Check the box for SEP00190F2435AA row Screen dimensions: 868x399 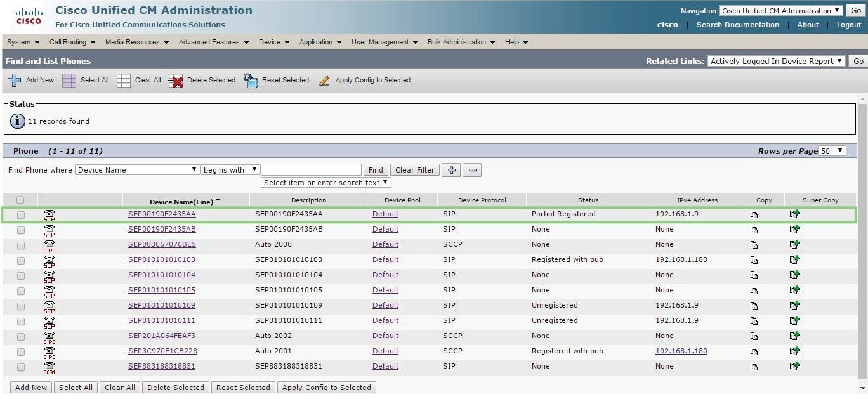21,215
